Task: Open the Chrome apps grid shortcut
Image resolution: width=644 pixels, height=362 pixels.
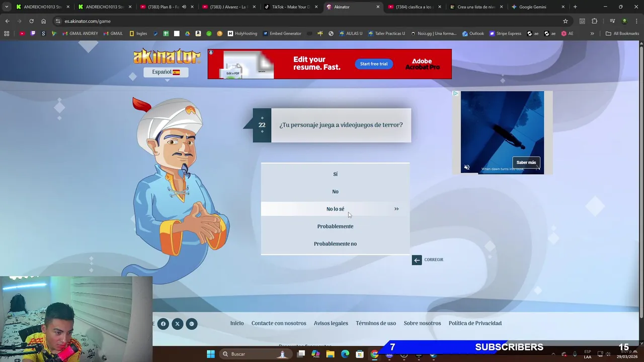Action: [x=7, y=34]
